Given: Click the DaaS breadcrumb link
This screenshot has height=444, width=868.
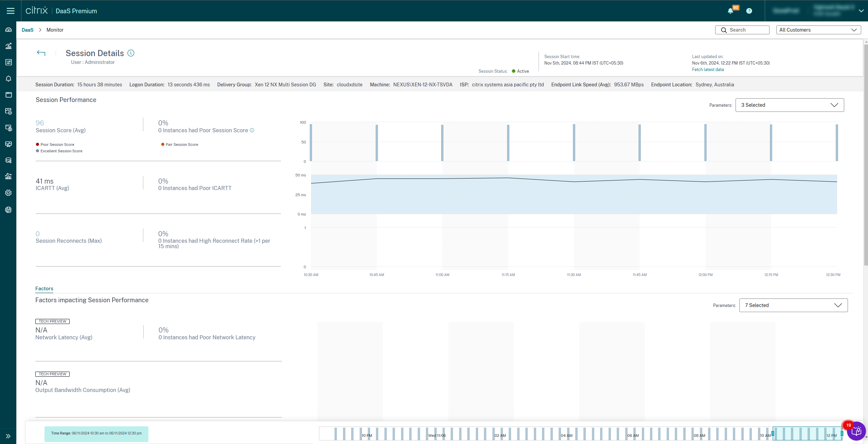Looking at the screenshot, I should click(x=28, y=30).
